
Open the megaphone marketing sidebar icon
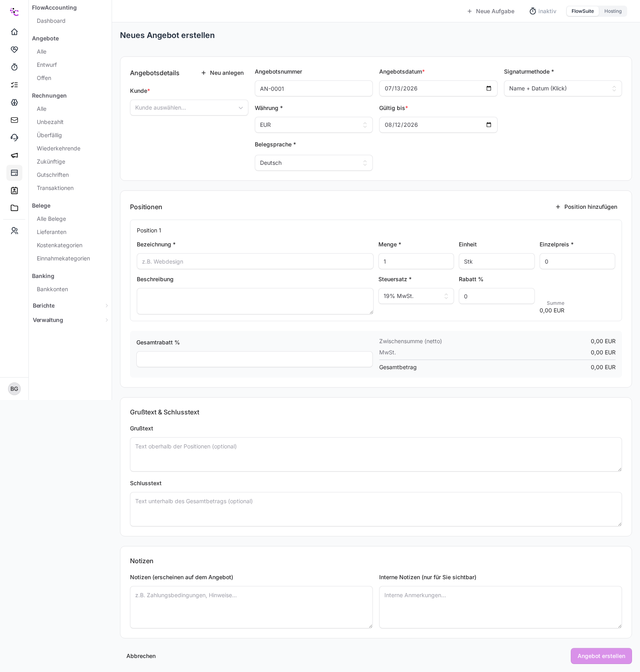click(x=14, y=155)
